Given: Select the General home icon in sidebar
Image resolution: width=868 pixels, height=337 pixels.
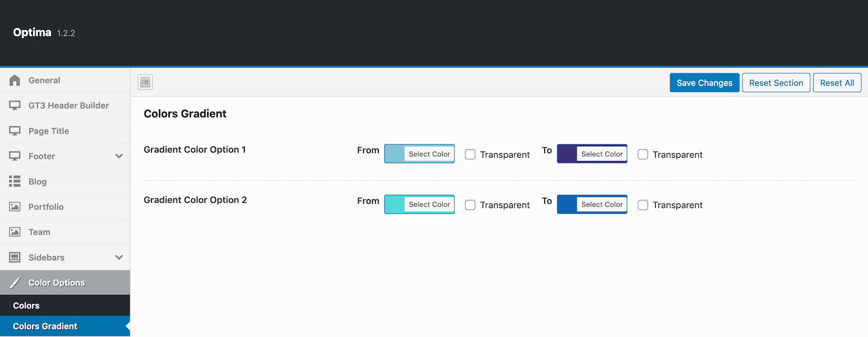Looking at the screenshot, I should (x=15, y=80).
